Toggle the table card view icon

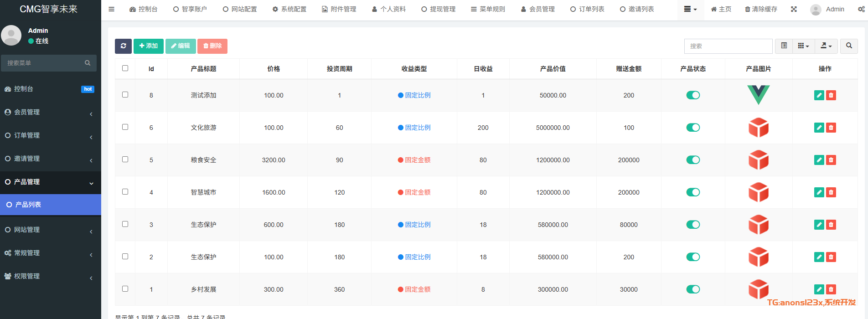click(784, 46)
